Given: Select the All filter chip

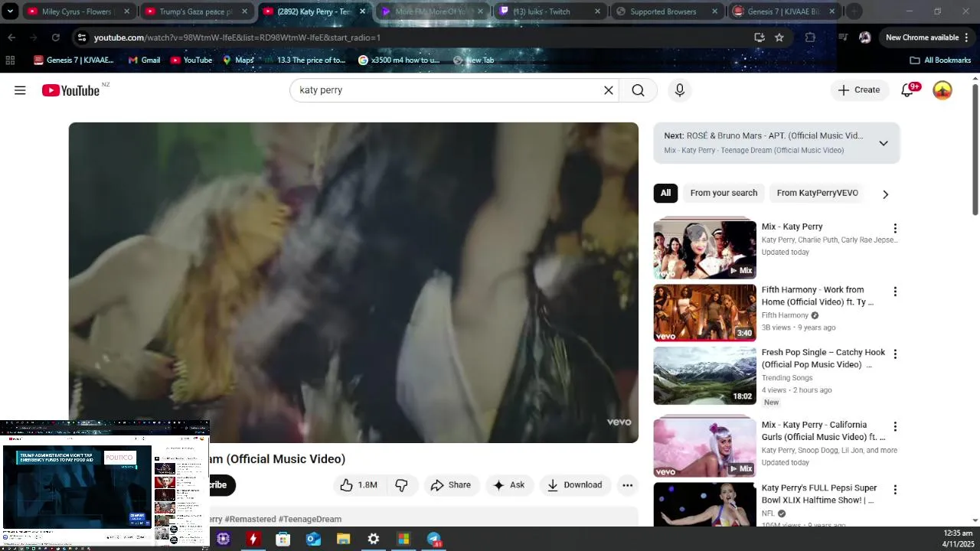Looking at the screenshot, I should [665, 193].
